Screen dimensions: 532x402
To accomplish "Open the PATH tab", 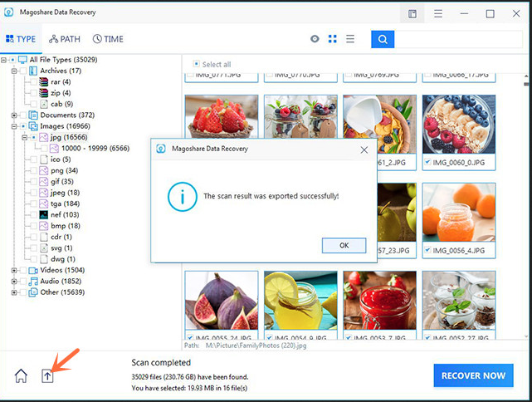I will pos(65,39).
